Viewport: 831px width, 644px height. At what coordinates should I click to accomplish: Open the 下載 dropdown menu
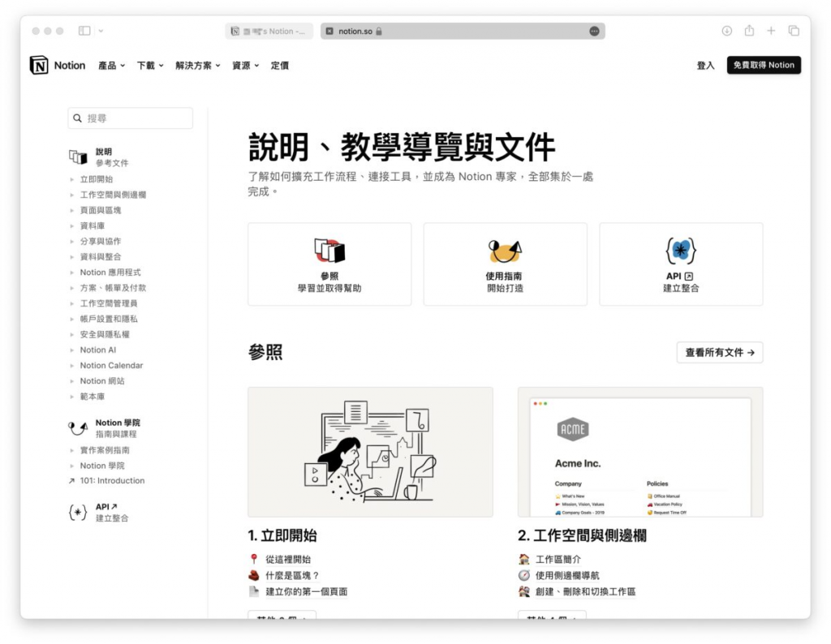tap(150, 65)
